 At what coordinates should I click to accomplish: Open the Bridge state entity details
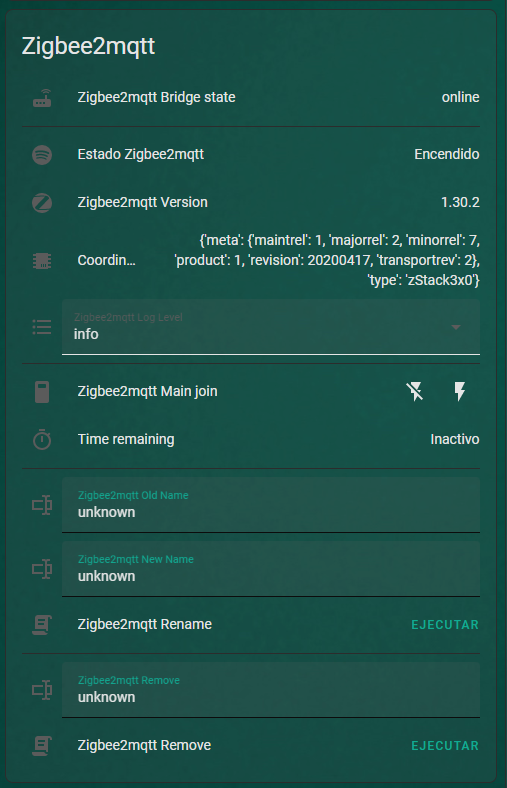(x=251, y=97)
